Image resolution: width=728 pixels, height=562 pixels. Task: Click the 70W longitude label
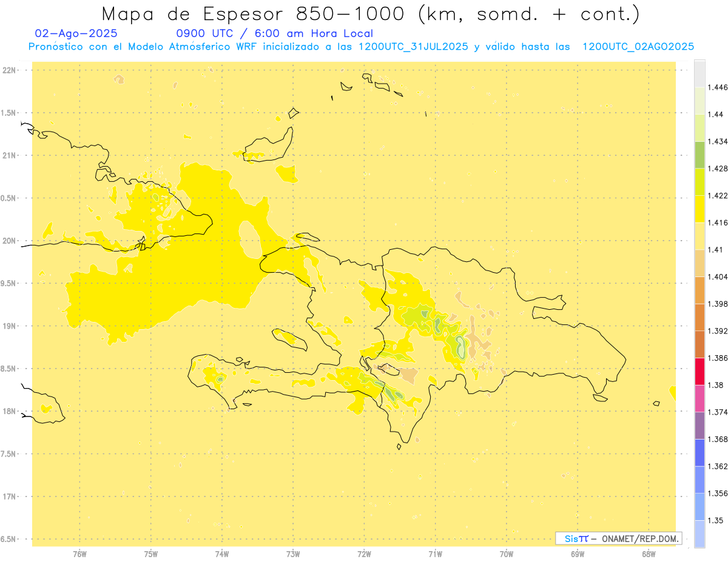507,554
